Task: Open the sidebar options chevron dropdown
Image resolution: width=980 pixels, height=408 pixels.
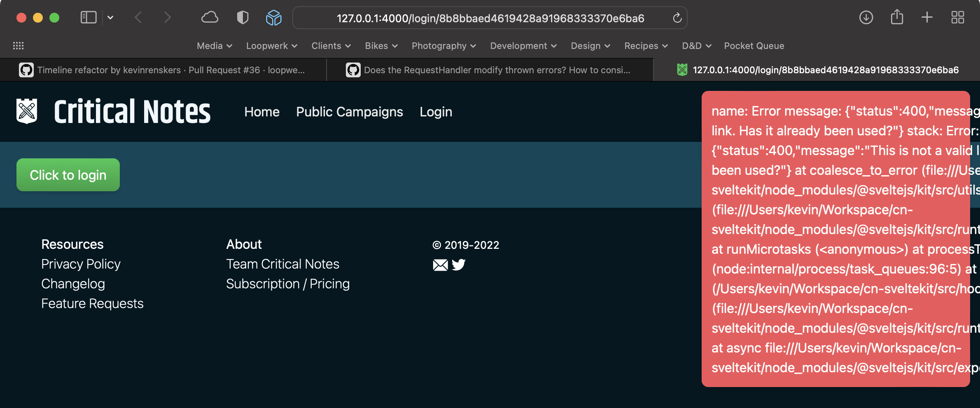Action: (x=110, y=18)
